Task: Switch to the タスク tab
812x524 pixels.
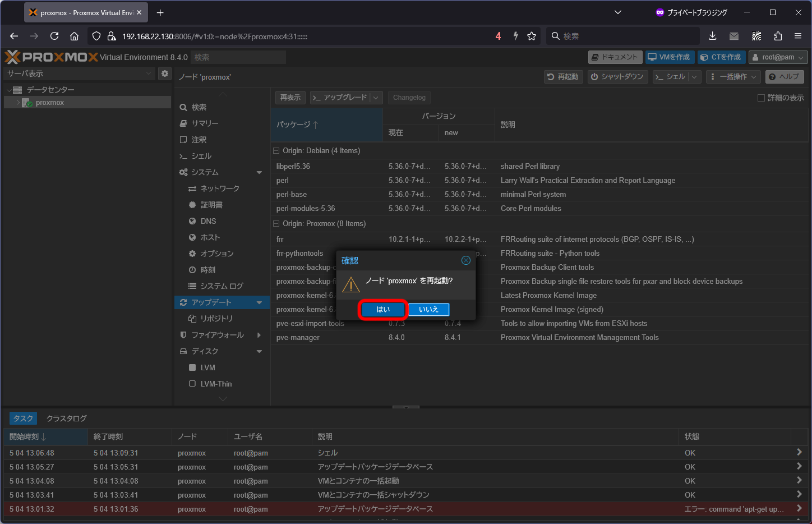Action: pos(24,419)
